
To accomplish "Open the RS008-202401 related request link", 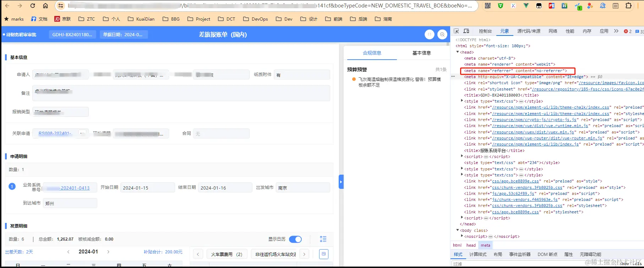I will 55,133.
